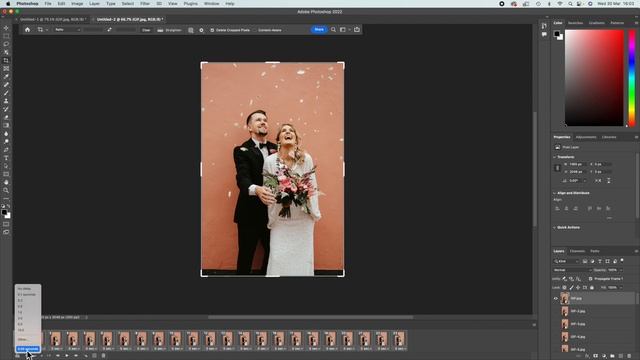Open the File menu
This screenshot has height=360, width=640.
coord(48,4)
